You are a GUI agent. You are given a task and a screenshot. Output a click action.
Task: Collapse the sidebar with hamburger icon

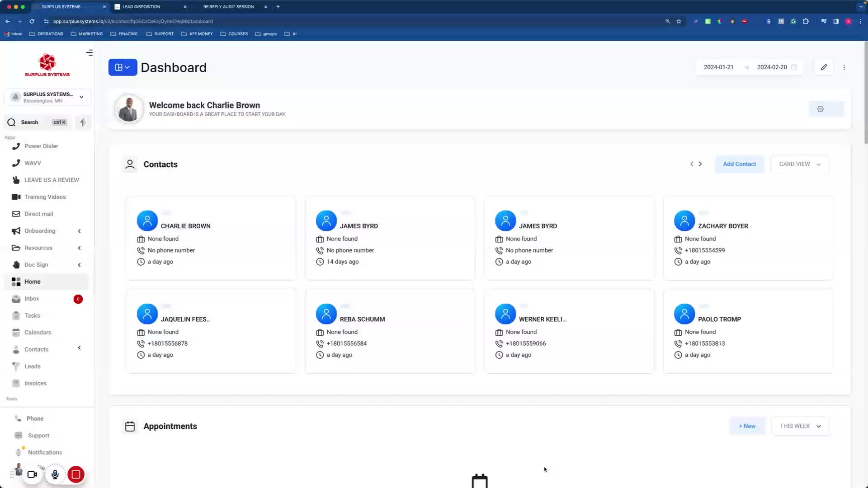point(90,53)
